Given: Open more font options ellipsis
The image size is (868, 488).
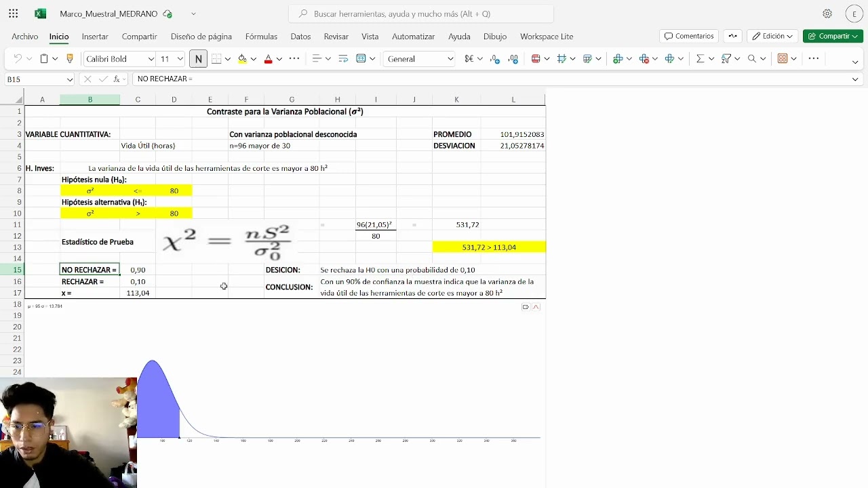Looking at the screenshot, I should point(294,59).
